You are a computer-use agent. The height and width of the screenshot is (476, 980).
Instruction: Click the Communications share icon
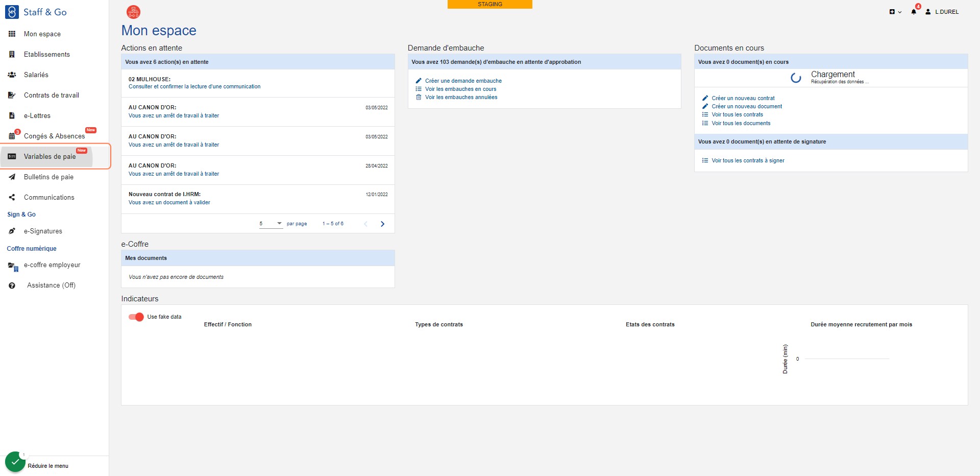pos(12,197)
